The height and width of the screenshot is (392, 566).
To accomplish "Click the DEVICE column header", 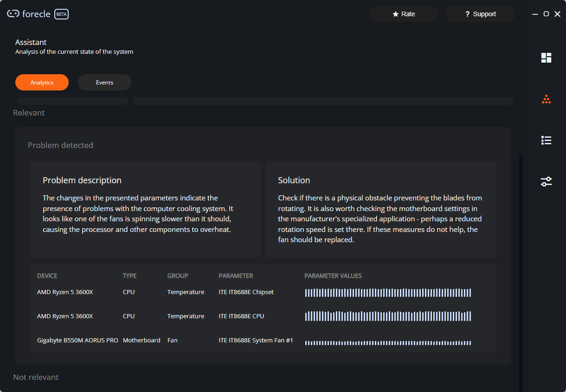I will pyautogui.click(x=47, y=276).
